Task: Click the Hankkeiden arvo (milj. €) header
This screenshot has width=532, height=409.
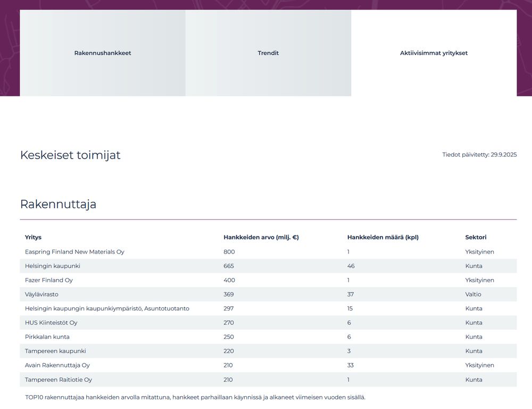Action: (261, 237)
